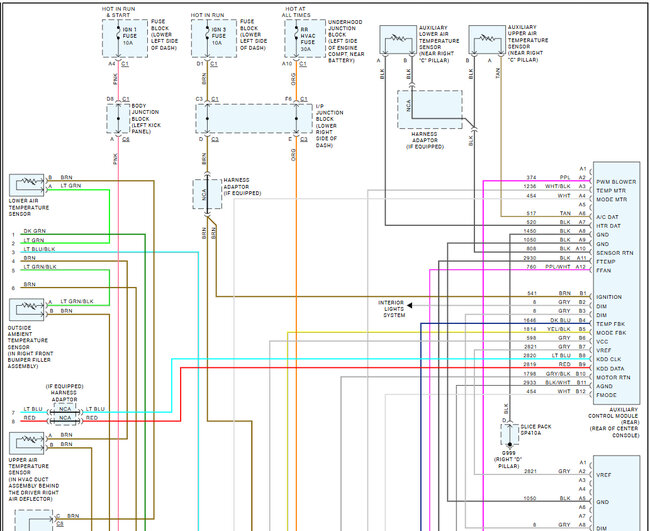Click circuit number "520" at pin A7
This screenshot has width=650, height=531.
pos(531,222)
